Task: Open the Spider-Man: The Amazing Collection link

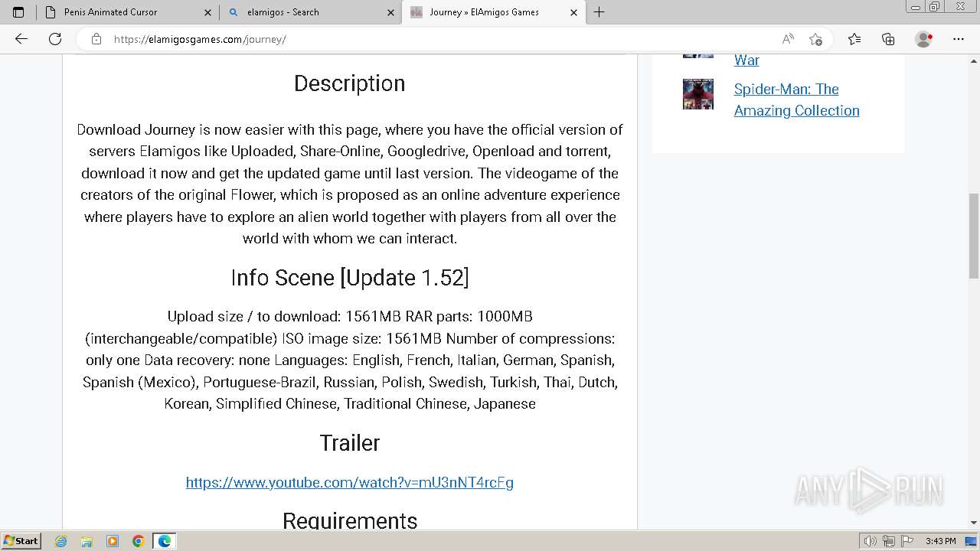Action: click(796, 99)
